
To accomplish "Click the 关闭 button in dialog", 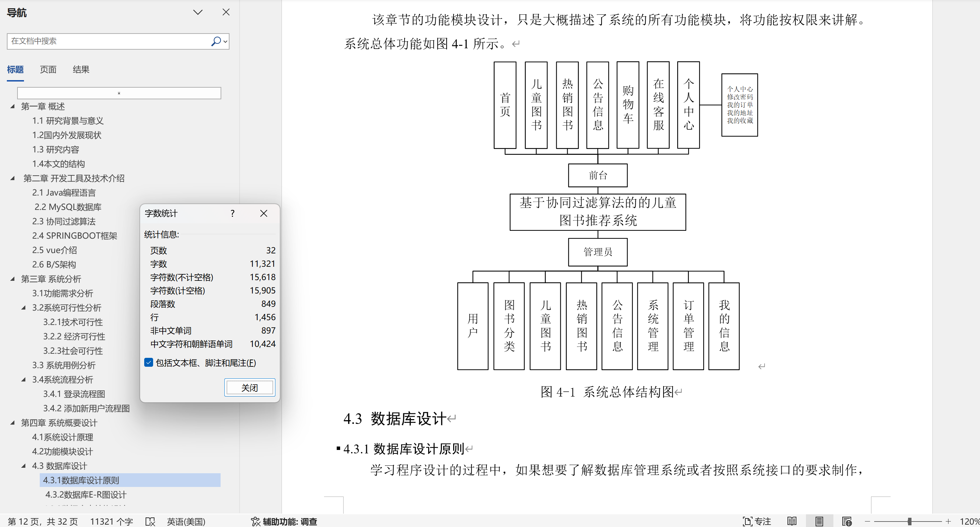I will click(x=250, y=387).
